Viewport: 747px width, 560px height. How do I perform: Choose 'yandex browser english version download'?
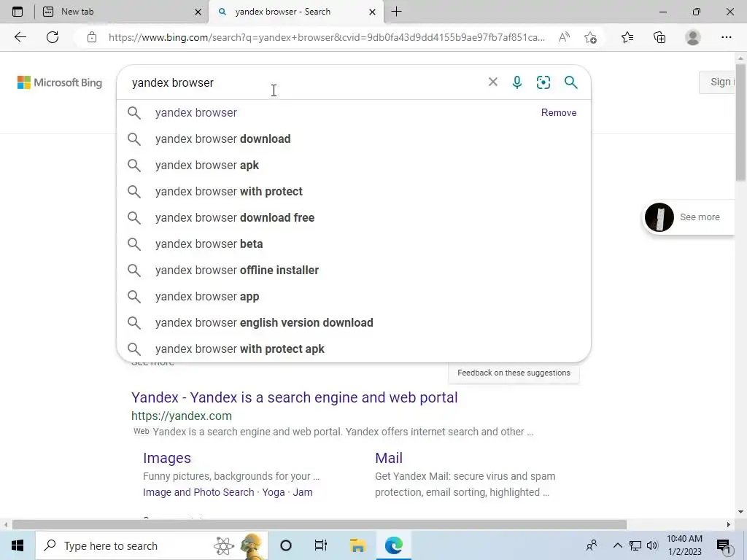point(354,322)
